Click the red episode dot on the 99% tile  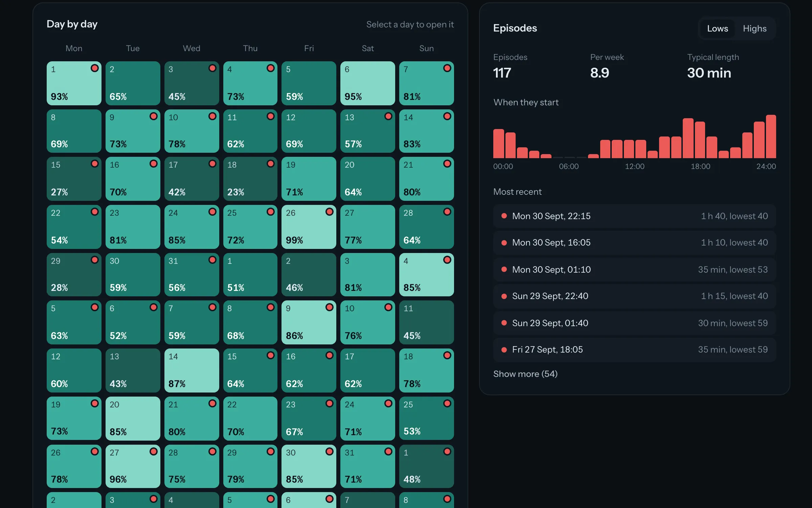coord(330,212)
